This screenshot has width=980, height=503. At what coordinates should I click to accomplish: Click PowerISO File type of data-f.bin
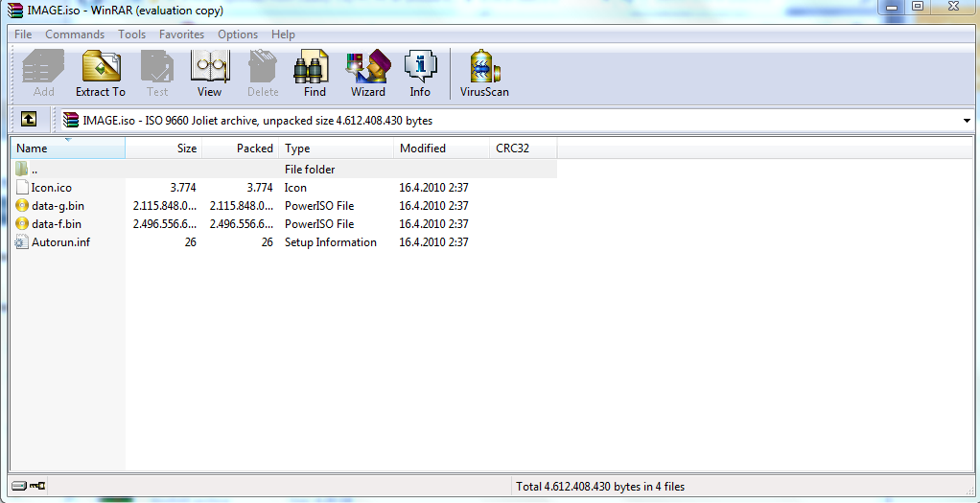click(319, 223)
